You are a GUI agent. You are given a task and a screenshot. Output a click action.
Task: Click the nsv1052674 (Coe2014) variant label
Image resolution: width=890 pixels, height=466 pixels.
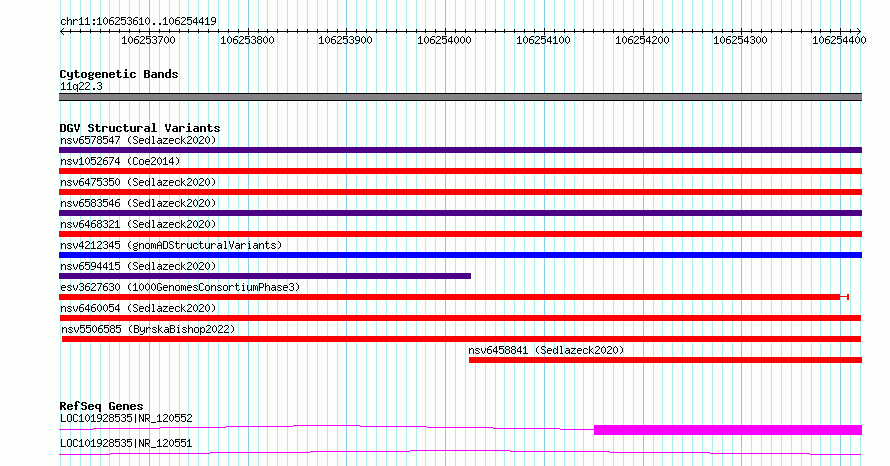coord(120,161)
